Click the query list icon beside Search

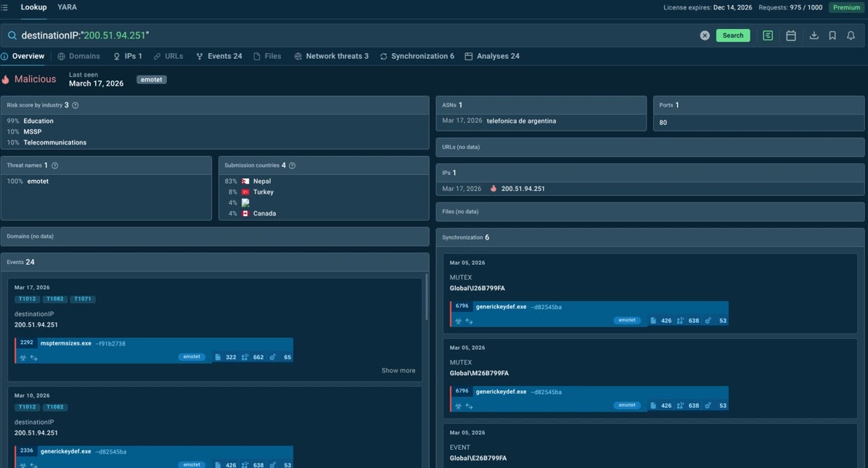pyautogui.click(x=768, y=36)
